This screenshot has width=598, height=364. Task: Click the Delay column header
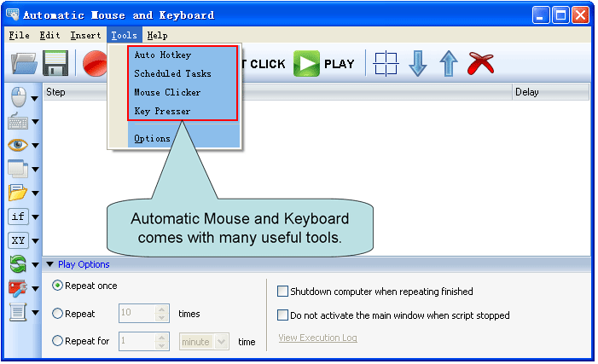pos(550,92)
